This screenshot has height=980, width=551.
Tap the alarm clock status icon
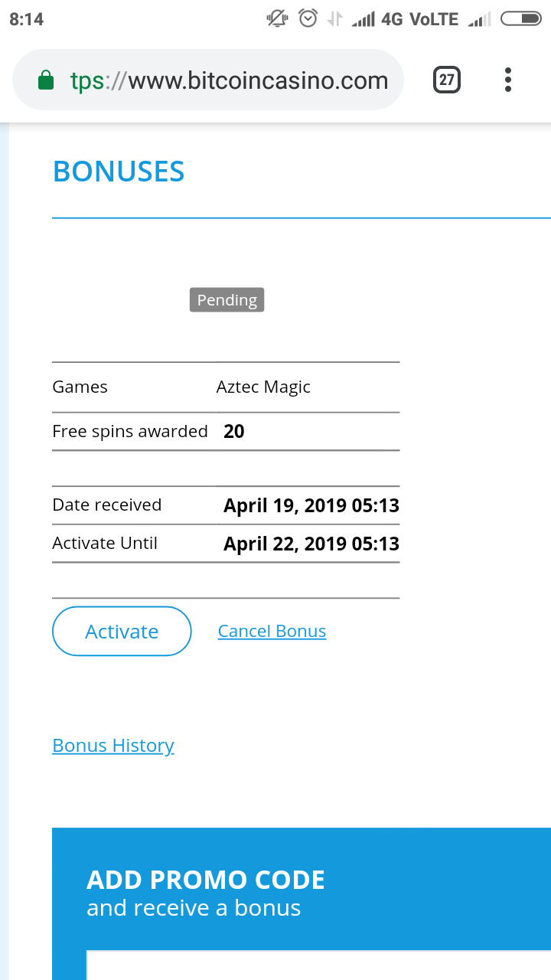click(x=308, y=19)
